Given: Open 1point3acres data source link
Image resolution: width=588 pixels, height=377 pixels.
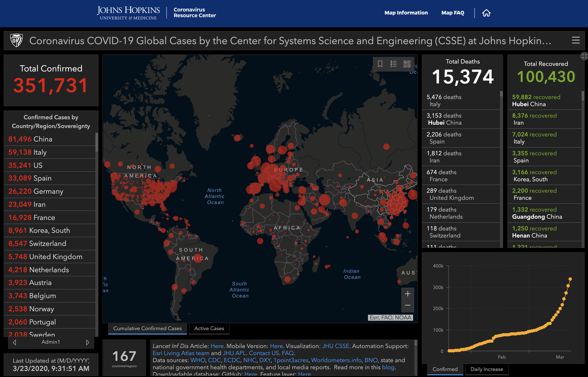Looking at the screenshot, I should [x=291, y=360].
